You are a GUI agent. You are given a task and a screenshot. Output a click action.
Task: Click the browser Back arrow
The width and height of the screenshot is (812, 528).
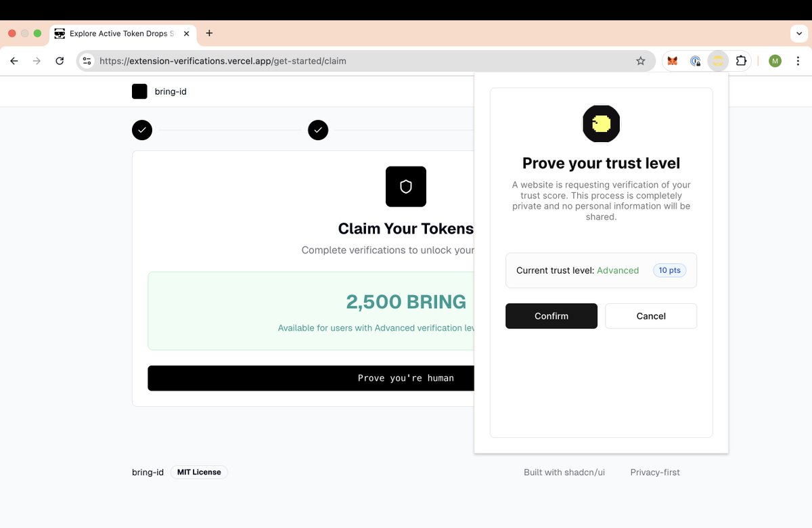(x=14, y=61)
